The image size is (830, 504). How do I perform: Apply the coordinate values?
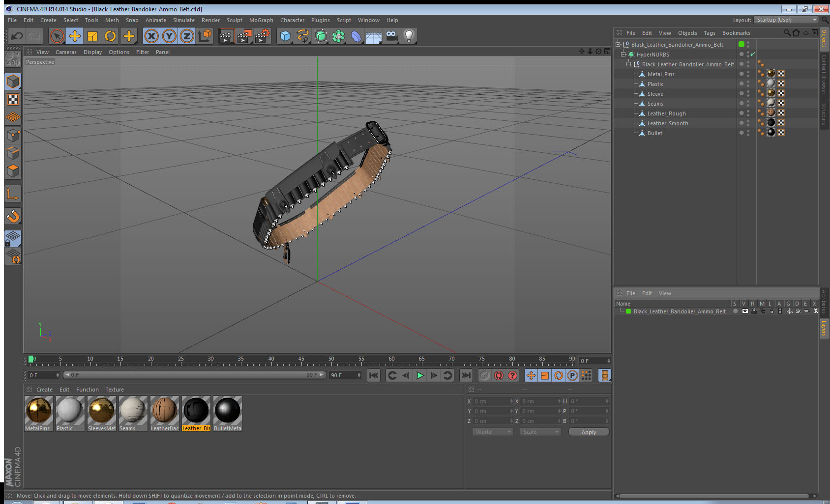click(x=589, y=432)
